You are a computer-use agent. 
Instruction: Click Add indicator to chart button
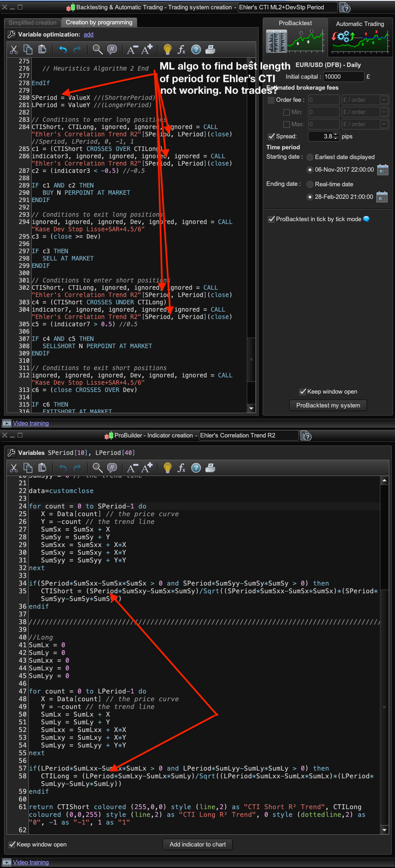198,844
